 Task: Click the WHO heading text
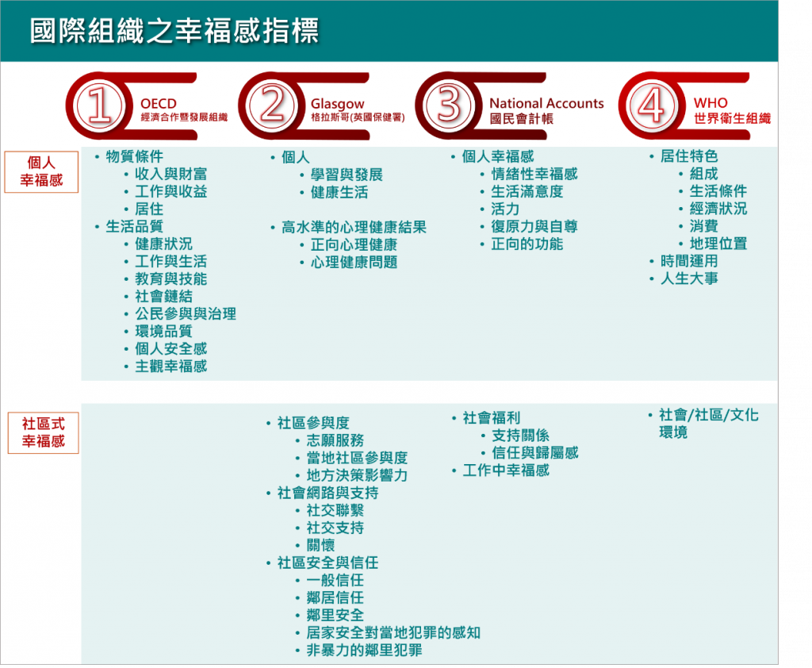[710, 102]
